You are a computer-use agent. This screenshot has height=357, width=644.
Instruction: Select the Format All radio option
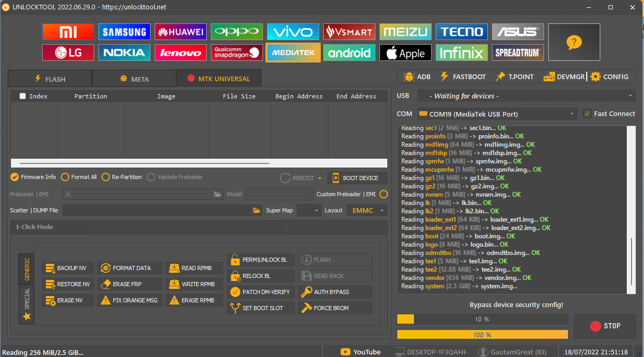(65, 177)
